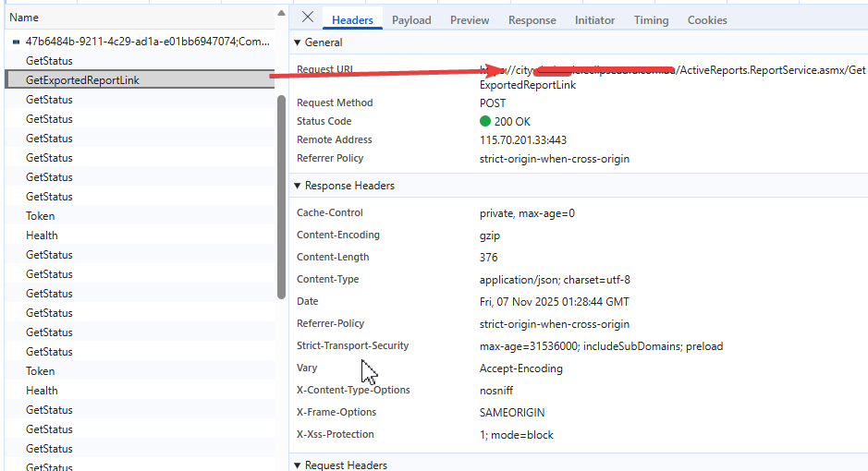Switch to the Initiator tab
This screenshot has height=471, width=868.
594,20
